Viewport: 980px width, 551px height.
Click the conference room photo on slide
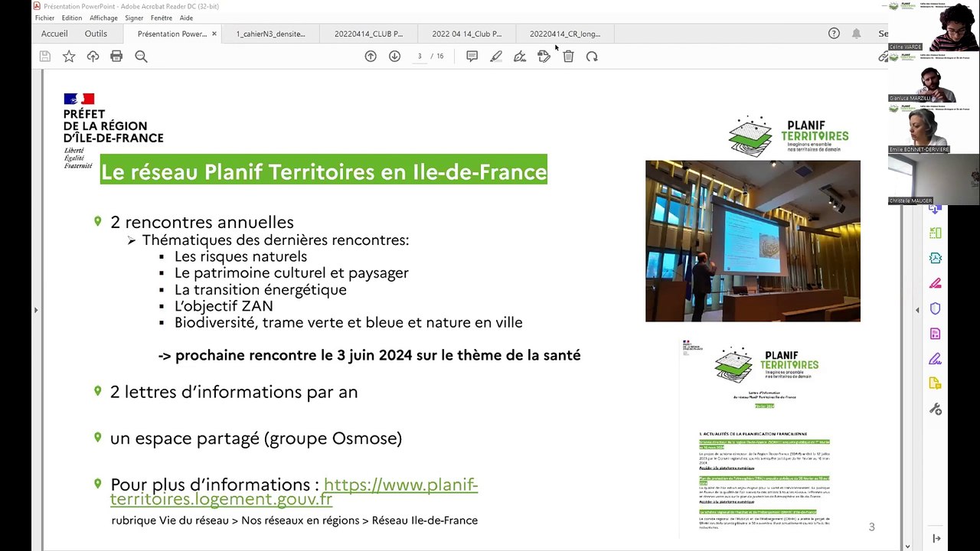coord(753,241)
